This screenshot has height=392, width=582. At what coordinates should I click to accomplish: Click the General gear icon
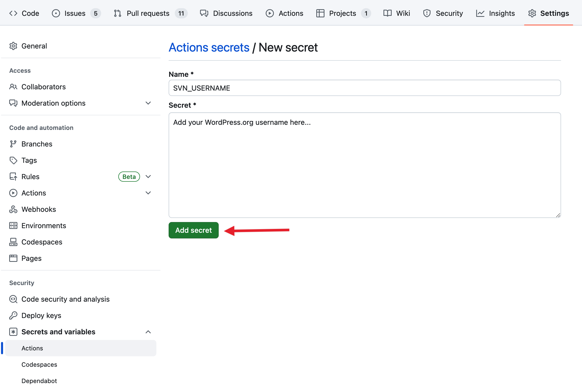pyautogui.click(x=13, y=46)
